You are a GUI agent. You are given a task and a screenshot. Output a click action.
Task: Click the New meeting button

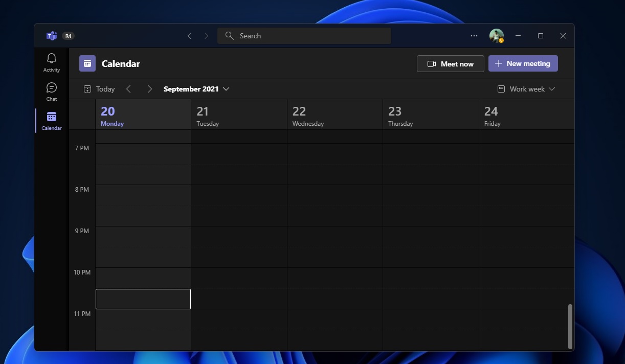click(523, 63)
